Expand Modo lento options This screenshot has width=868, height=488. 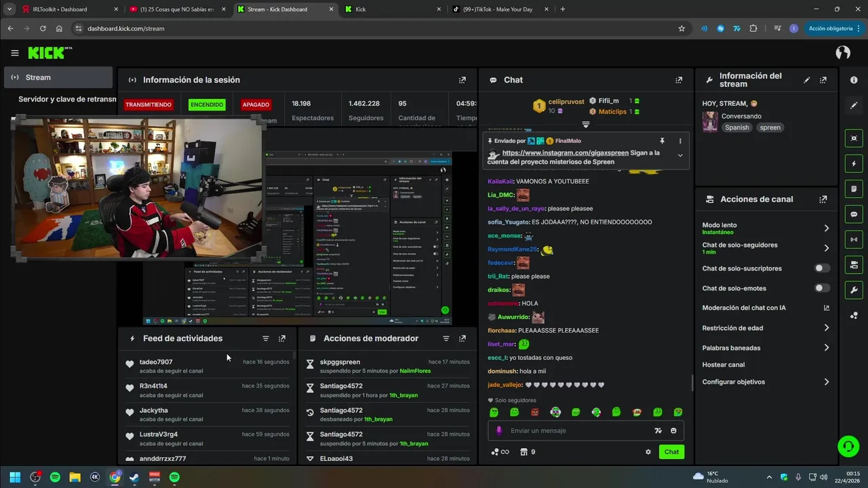point(826,228)
